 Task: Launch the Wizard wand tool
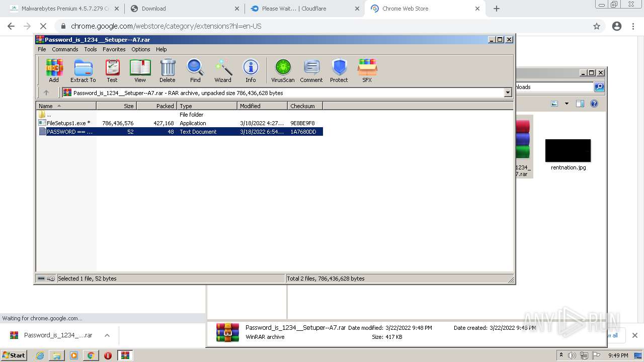click(x=223, y=71)
